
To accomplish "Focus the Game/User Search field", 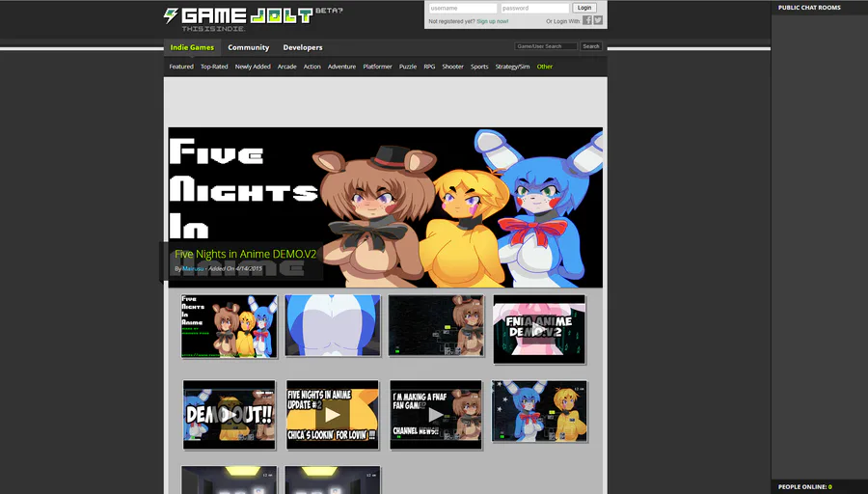I will (546, 46).
